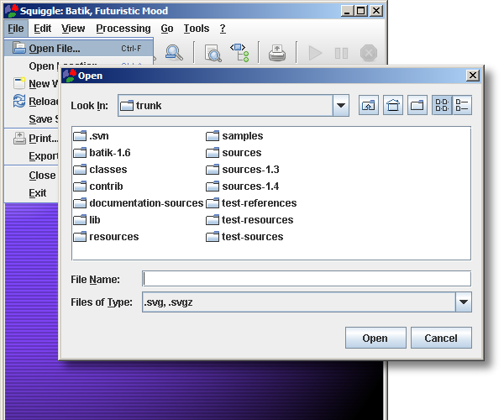504x420 pixels.
Task: Maximize the Squiggle window
Action: [x=360, y=11]
